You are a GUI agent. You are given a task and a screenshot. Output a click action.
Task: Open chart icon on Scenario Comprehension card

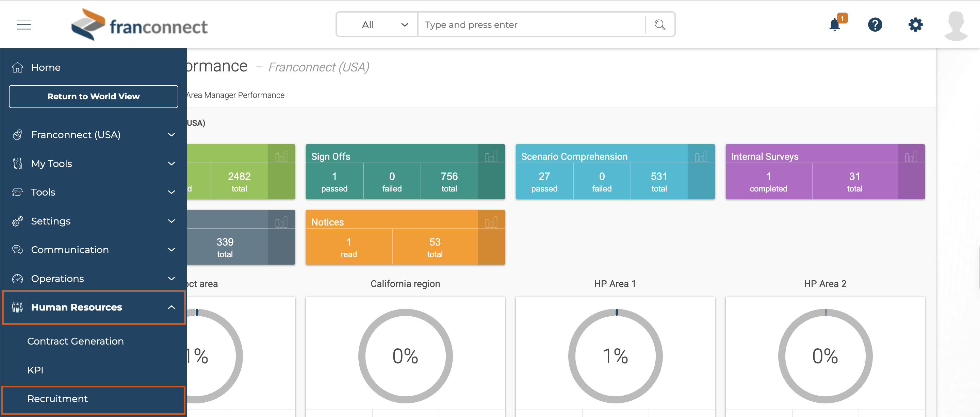click(701, 156)
